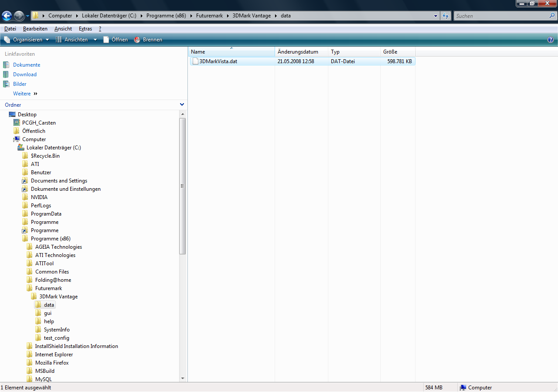
Task: Click the PCGH_Carsten user folder icon
Action: pos(17,123)
